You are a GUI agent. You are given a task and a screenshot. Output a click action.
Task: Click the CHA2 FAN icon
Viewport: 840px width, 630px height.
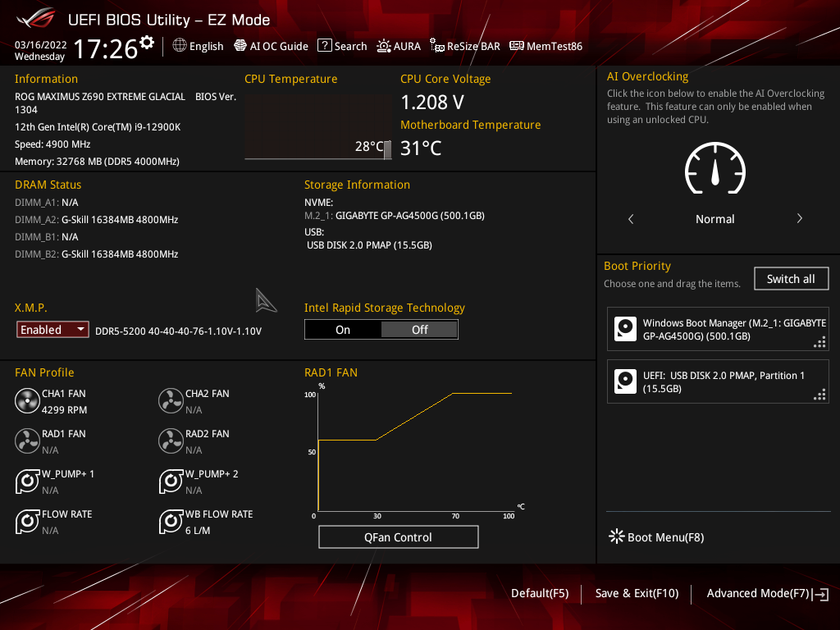pos(171,400)
